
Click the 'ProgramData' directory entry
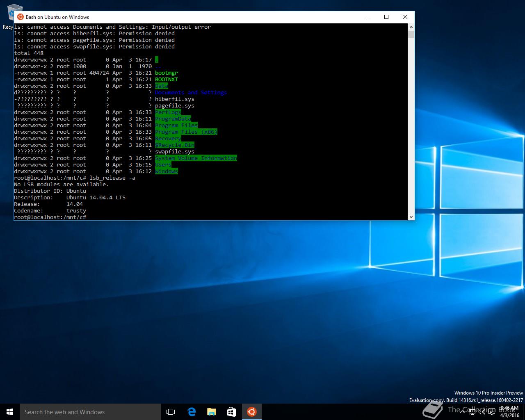tap(173, 119)
